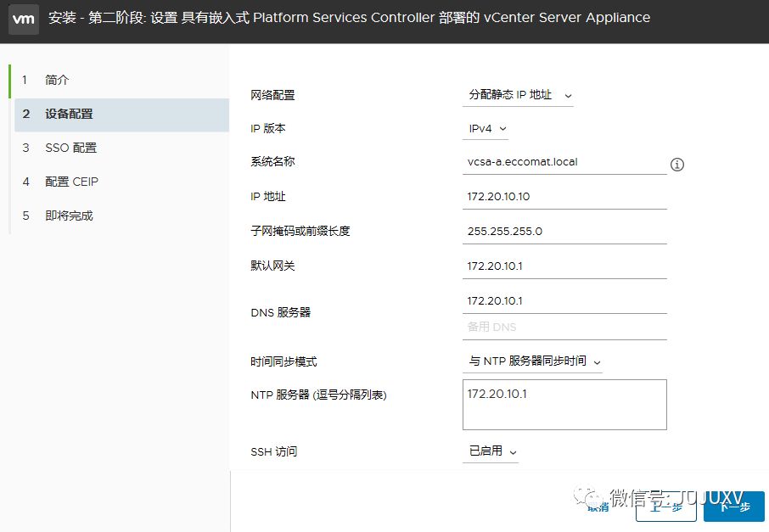769x532 pixels.
Task: Open the network configuration dropdown
Action: pyautogui.click(x=519, y=95)
